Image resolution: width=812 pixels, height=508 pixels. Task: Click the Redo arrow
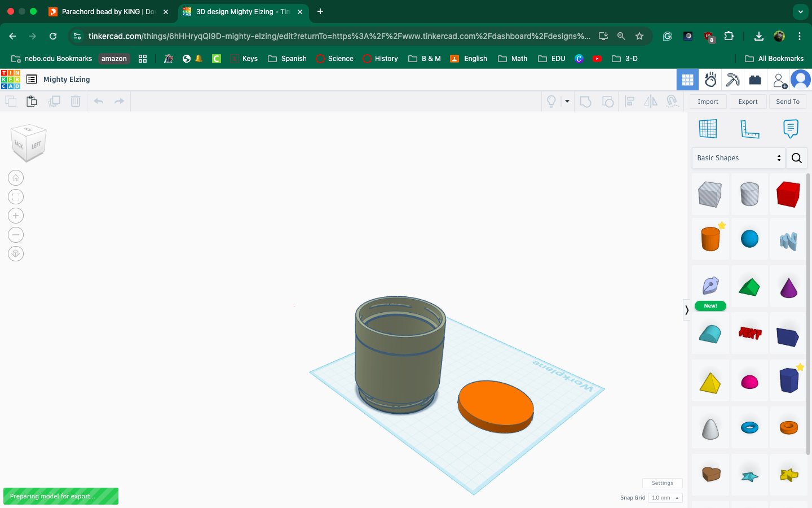coord(119,102)
